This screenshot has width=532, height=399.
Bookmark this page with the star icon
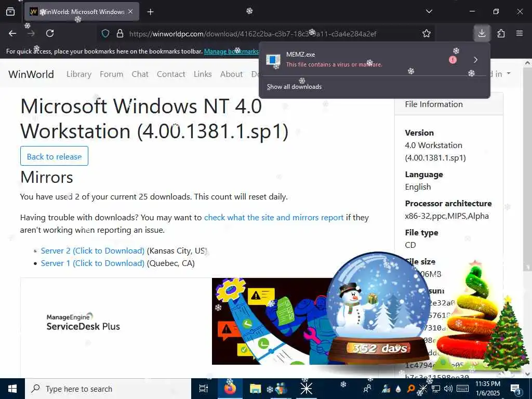point(426,33)
